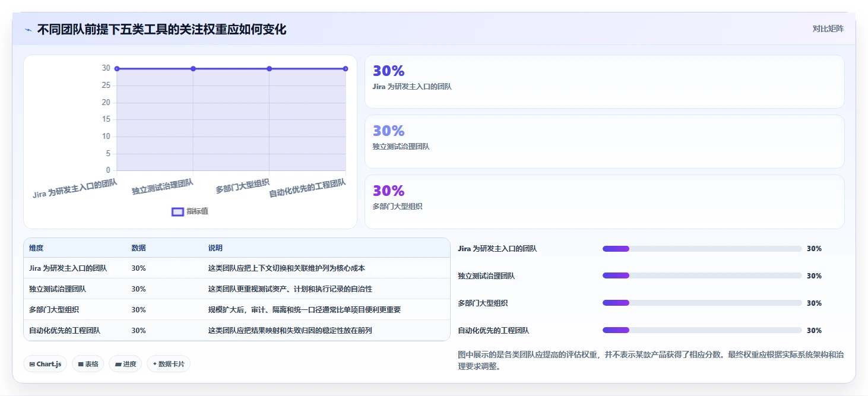Click progress bar for 多部门大型组织

[x=702, y=303]
